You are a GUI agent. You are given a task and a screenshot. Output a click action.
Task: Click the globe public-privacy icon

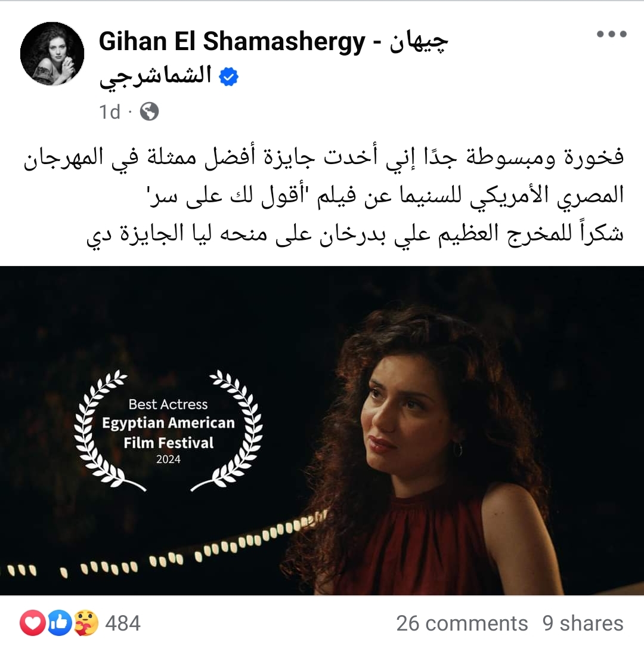click(149, 112)
